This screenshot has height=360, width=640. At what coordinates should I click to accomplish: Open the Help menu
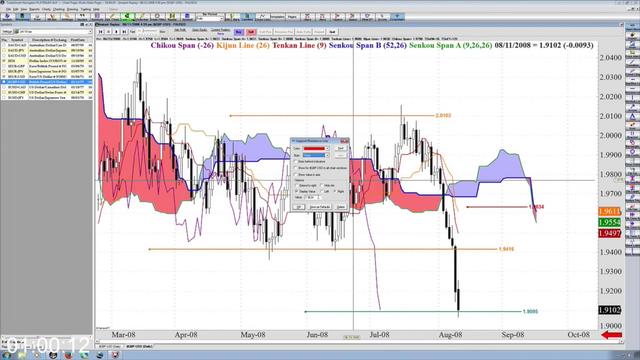tap(96, 9)
